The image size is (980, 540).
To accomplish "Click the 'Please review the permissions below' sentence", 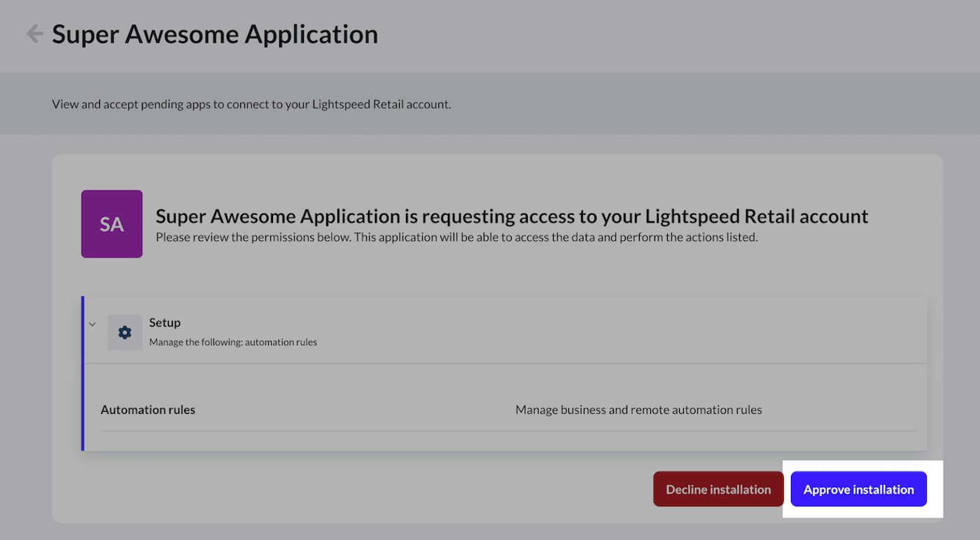I will click(x=456, y=237).
